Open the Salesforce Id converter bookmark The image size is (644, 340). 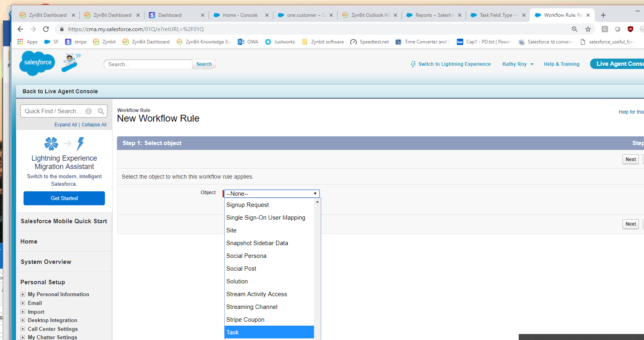pos(545,42)
